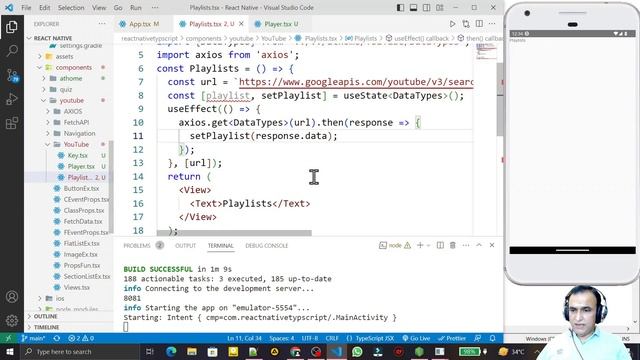
Task: Open the Run and Debug view
Action: [12, 99]
